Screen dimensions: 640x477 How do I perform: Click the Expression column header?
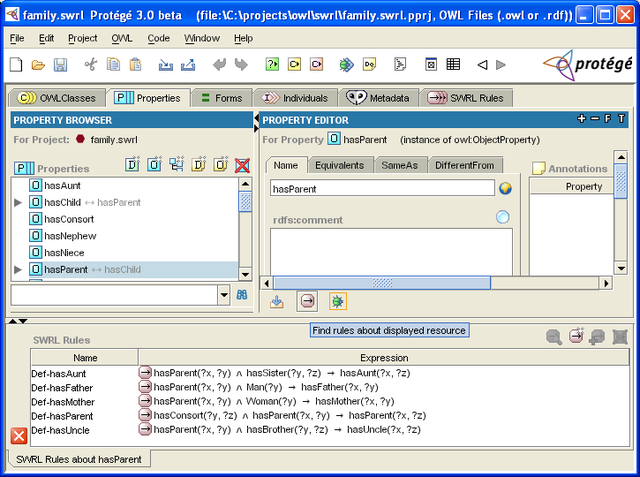coord(384,358)
